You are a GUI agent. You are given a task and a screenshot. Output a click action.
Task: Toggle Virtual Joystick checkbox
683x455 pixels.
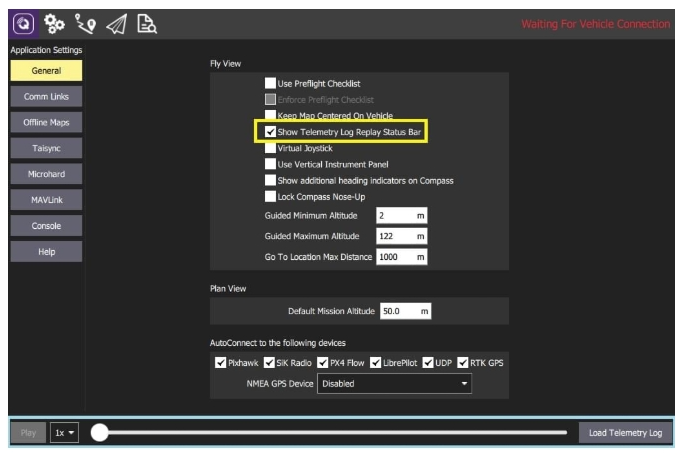click(x=270, y=148)
